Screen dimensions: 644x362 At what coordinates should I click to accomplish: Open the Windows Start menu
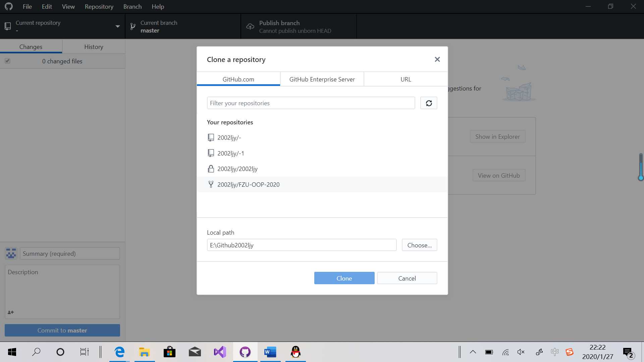pyautogui.click(x=12, y=352)
